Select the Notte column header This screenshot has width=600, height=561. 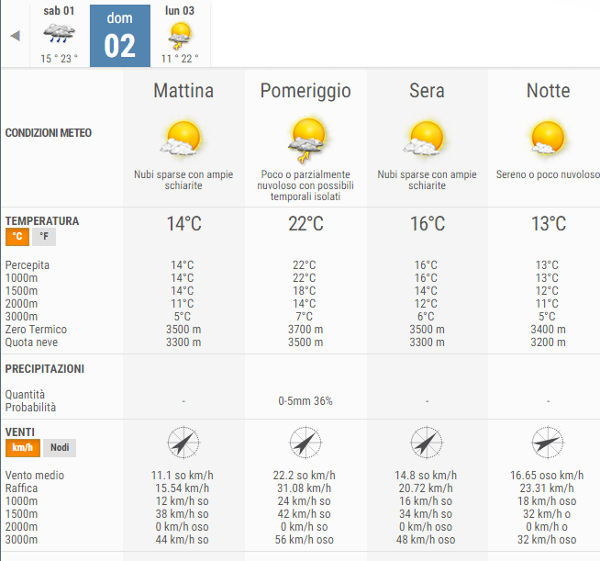pyautogui.click(x=548, y=91)
